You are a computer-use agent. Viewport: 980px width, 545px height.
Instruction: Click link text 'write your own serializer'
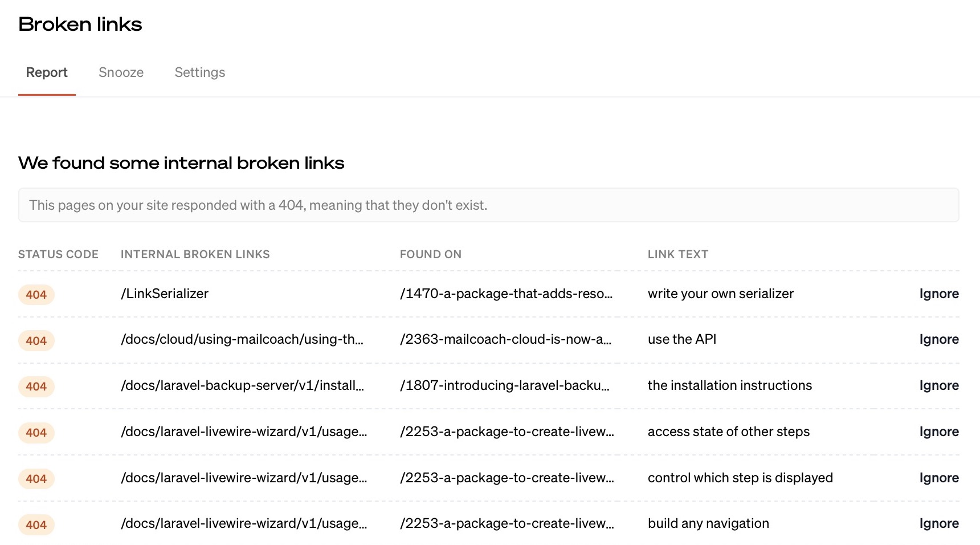click(x=721, y=294)
